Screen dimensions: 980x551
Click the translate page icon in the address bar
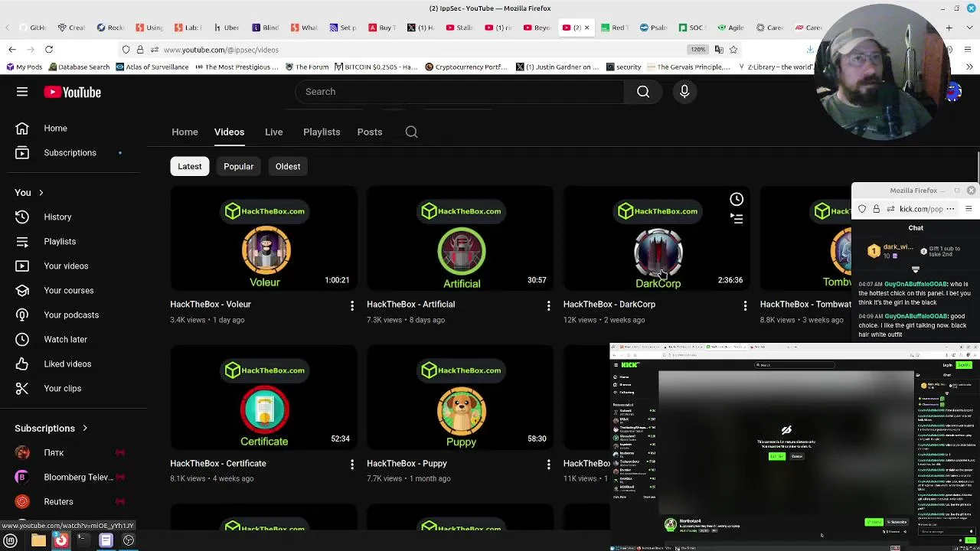718,50
